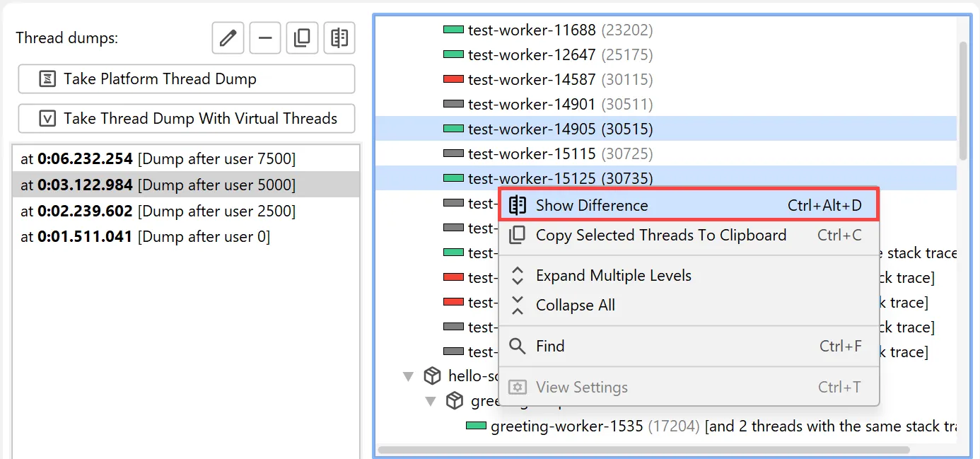Click the gray state icon of test-worker-15115
The image size is (980, 459).
click(453, 153)
